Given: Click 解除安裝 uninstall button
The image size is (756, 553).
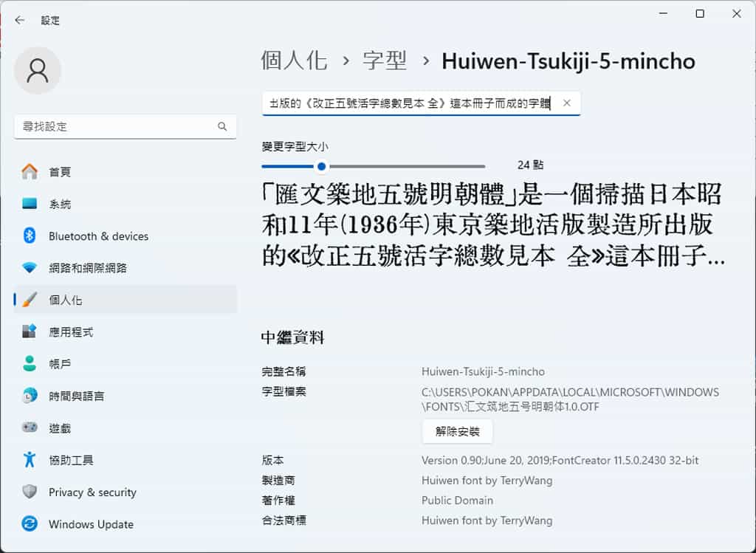Looking at the screenshot, I should tap(457, 431).
